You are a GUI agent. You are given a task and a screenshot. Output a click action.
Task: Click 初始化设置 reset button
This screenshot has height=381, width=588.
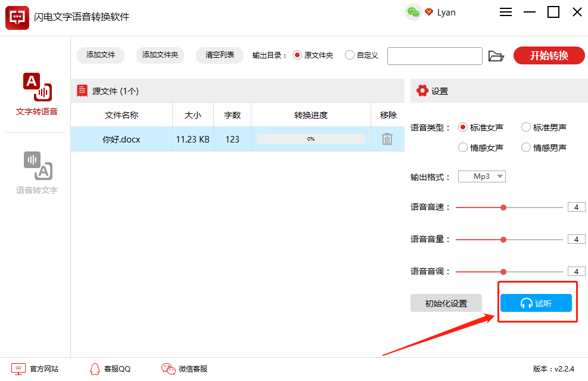(x=446, y=303)
